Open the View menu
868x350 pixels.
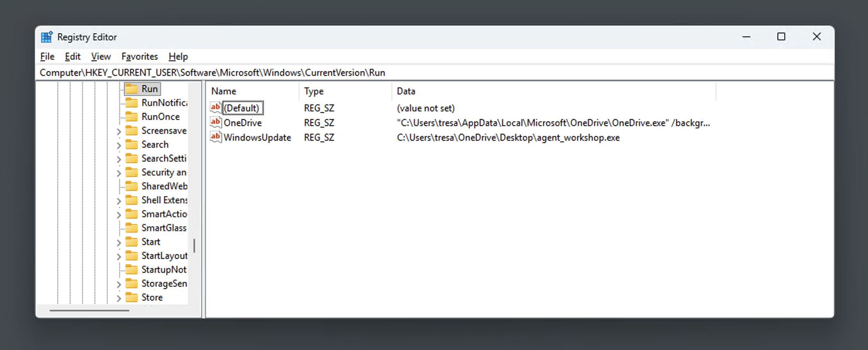pos(101,56)
